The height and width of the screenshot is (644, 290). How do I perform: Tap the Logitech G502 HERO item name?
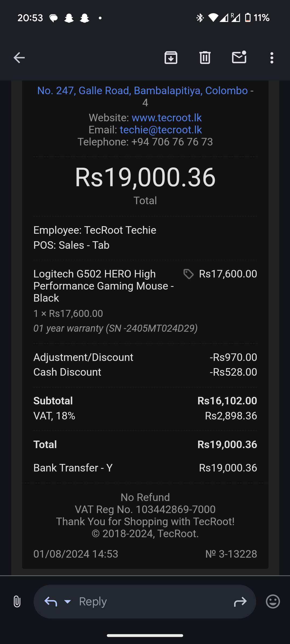103,286
